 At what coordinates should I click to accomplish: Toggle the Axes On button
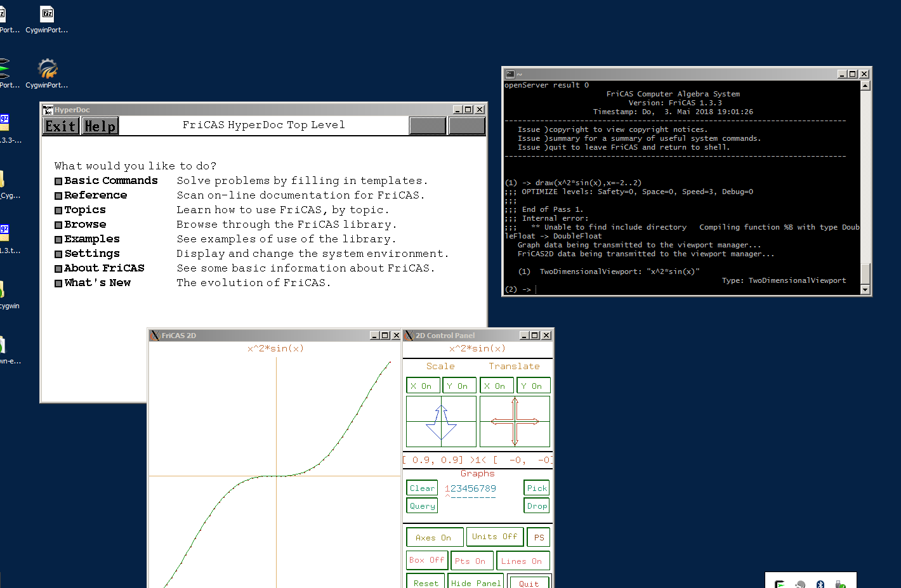tap(435, 537)
